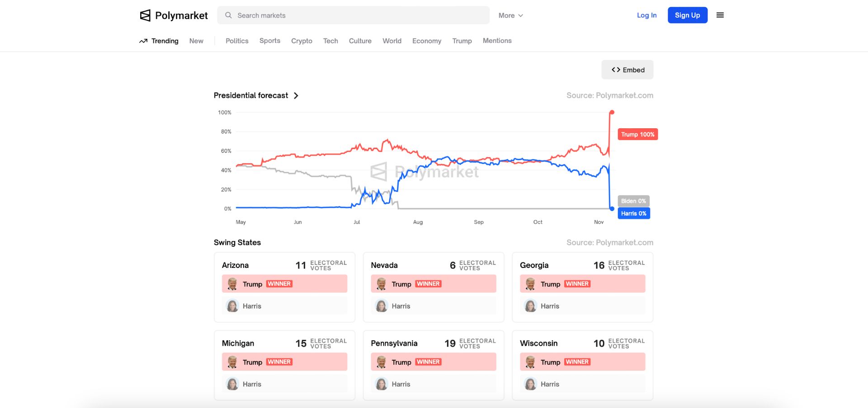Click the search magnifier icon
Viewport: 868px width, 408px height.
pos(228,15)
